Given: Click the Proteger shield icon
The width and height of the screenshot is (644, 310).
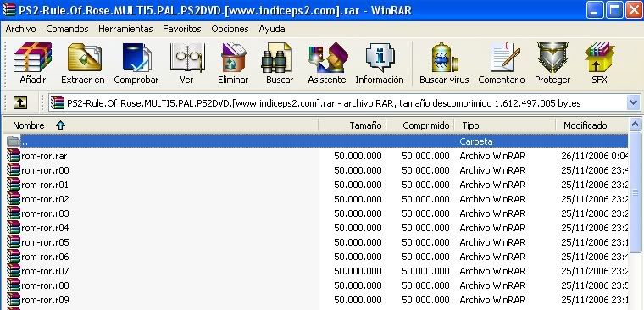Looking at the screenshot, I should pos(552,58).
